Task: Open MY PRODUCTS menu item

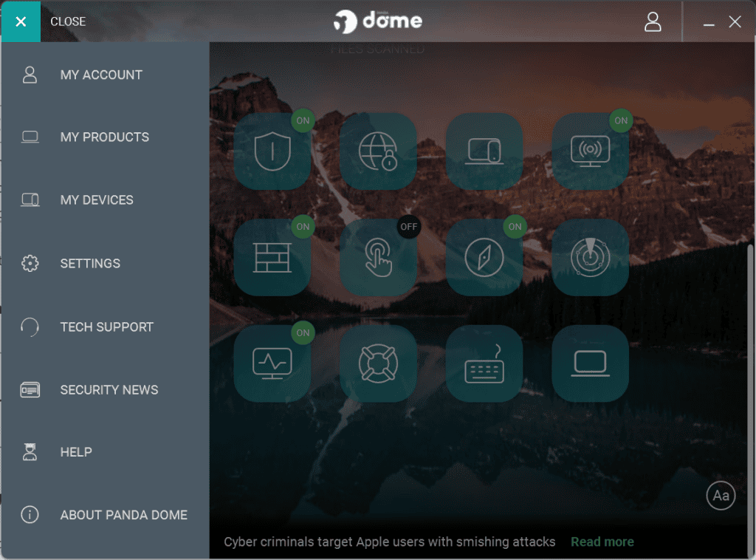Action: click(x=105, y=137)
